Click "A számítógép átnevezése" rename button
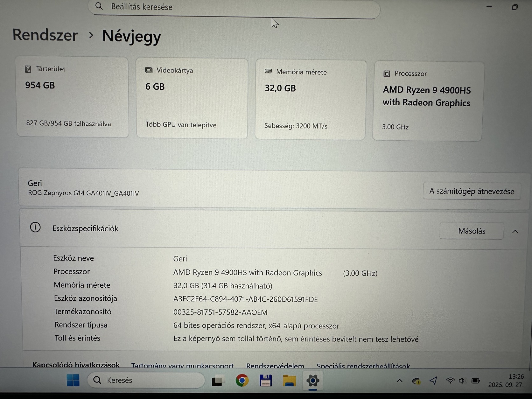This screenshot has width=532, height=399. coord(472,191)
